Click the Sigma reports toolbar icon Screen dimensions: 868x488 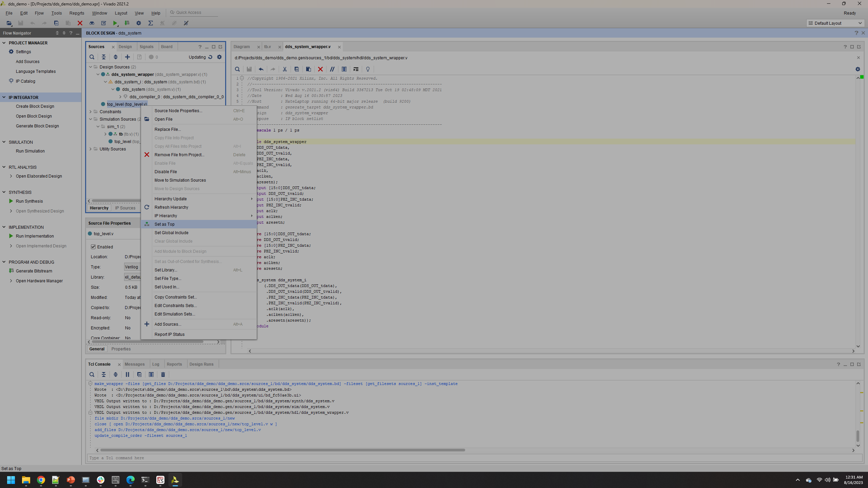(x=151, y=23)
